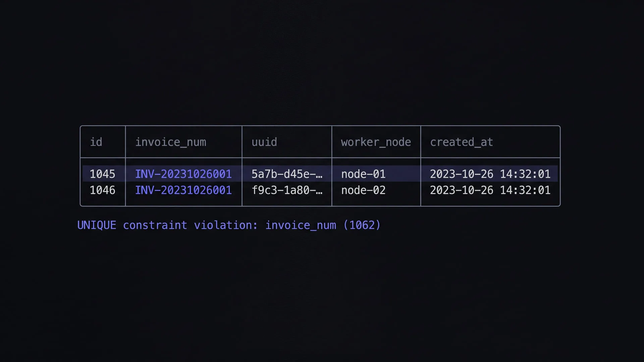Click the timestamp in row 1045

point(490,174)
